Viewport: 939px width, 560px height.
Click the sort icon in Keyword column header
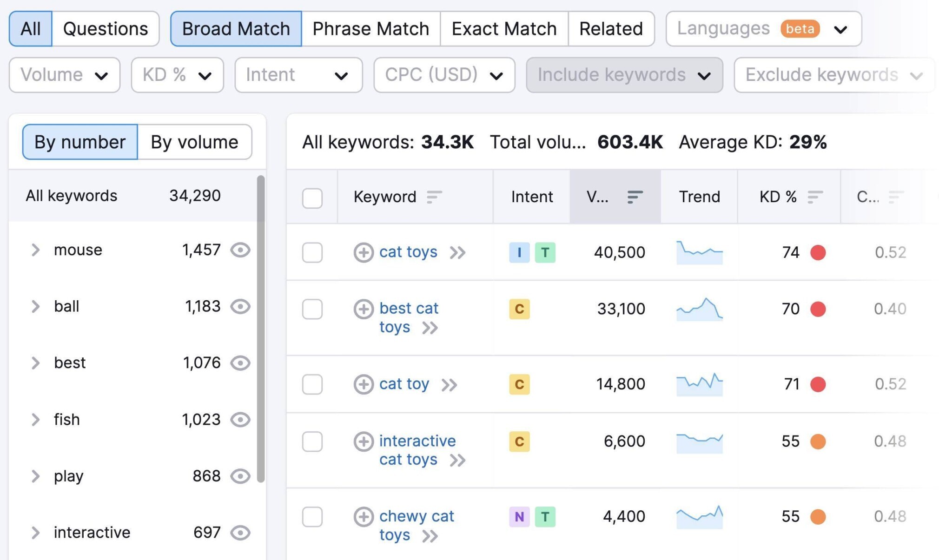point(434,197)
